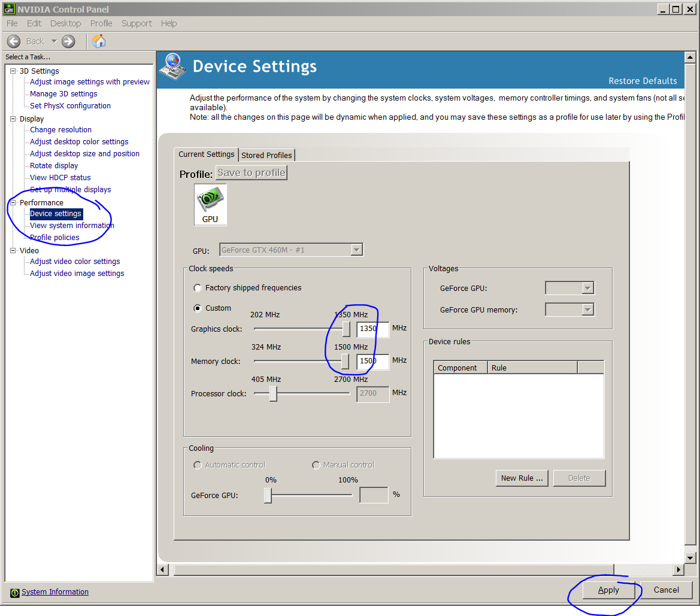
Task: Click the New Rule button
Action: click(522, 478)
